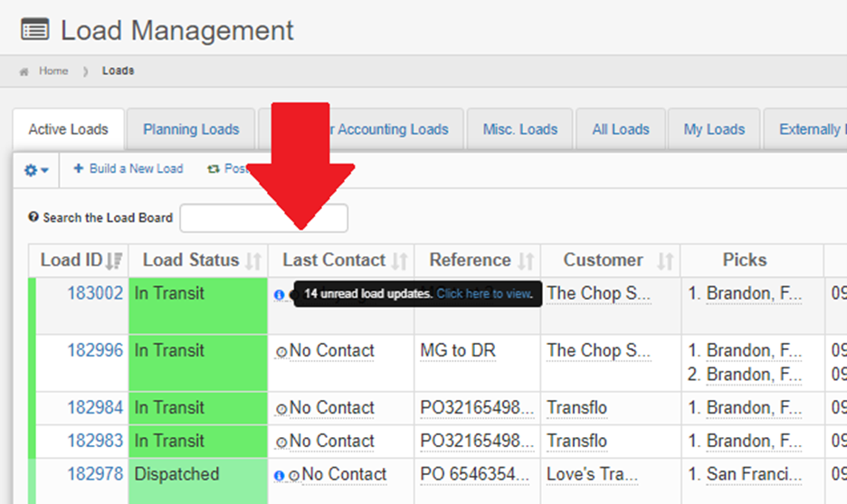Open load 183002 link
847x504 pixels.
point(95,293)
